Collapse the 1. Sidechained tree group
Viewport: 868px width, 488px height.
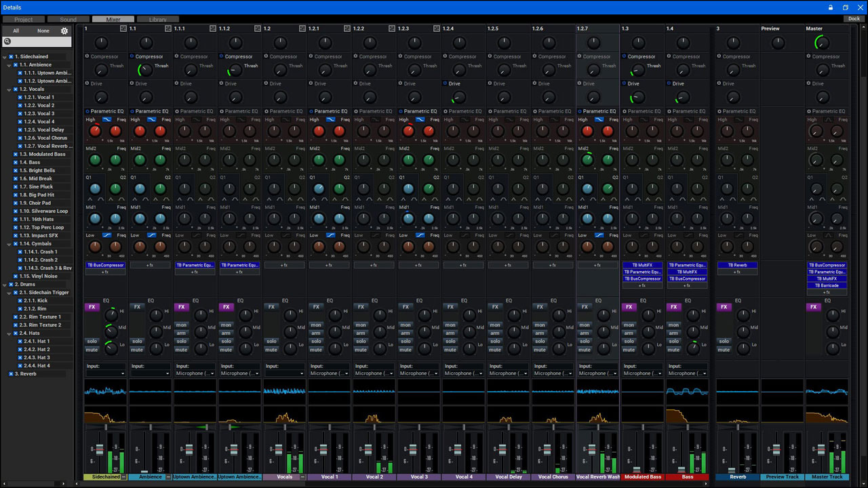point(5,56)
